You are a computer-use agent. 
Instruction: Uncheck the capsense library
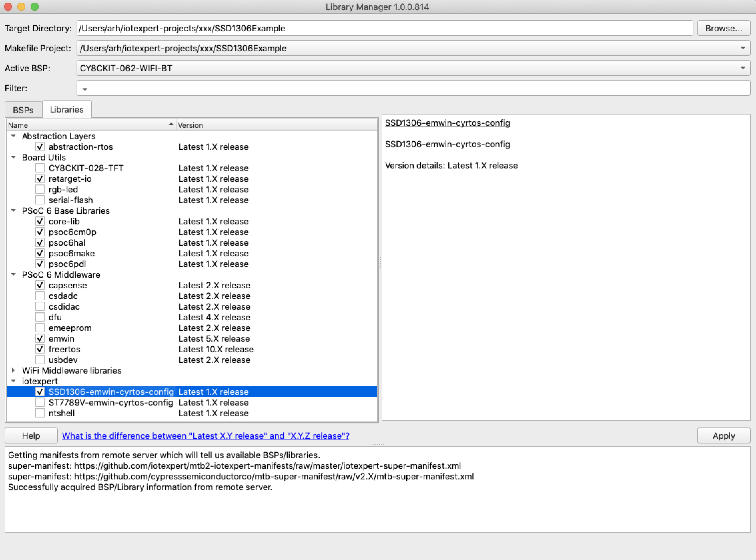pos(40,285)
